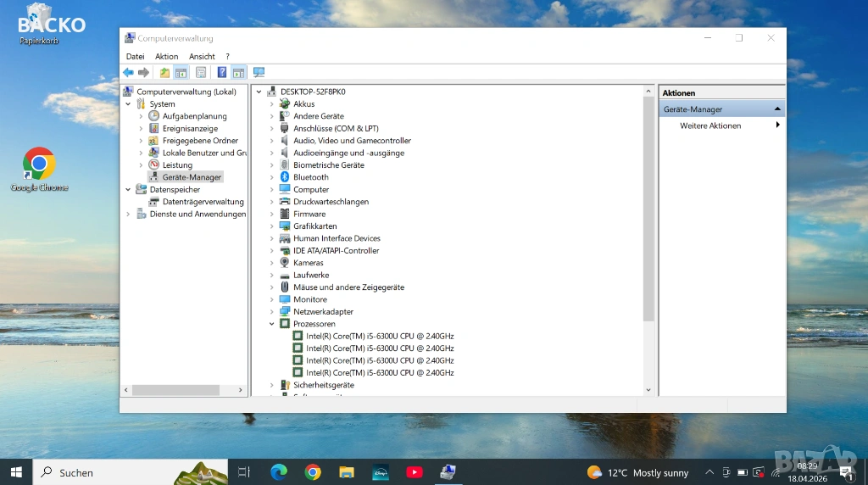Click the back arrow toolbar icon
This screenshot has width=868, height=485.
click(128, 73)
